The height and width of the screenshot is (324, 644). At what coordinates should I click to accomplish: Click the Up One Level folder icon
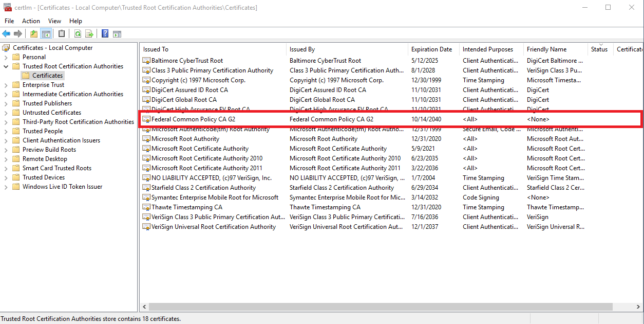(x=34, y=34)
